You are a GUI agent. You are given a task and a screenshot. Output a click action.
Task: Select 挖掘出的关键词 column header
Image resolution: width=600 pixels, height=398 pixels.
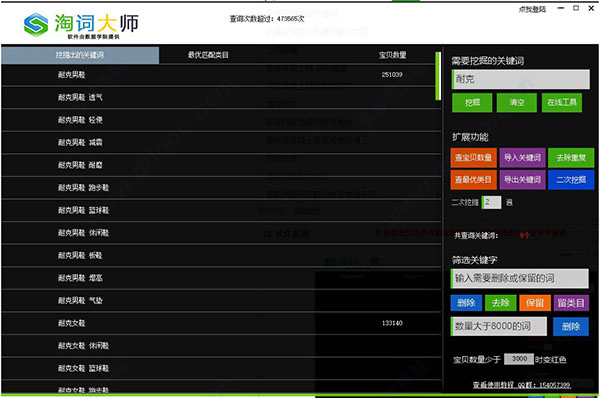(x=80, y=55)
